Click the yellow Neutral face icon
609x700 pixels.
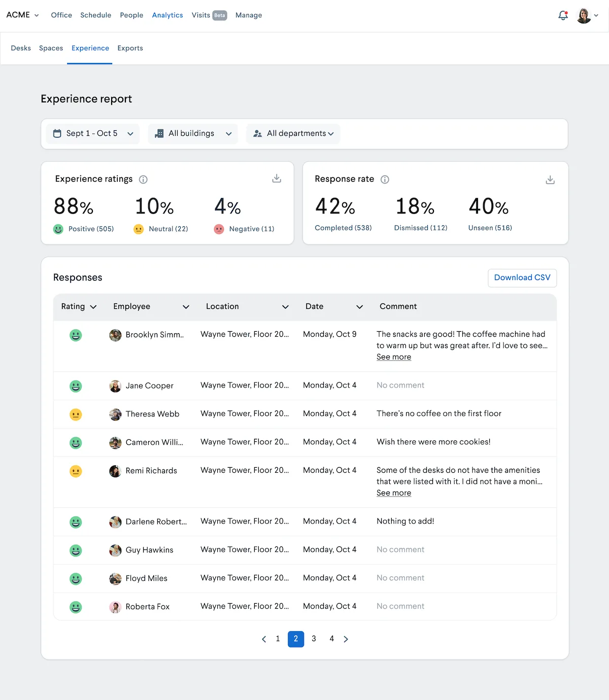click(139, 229)
